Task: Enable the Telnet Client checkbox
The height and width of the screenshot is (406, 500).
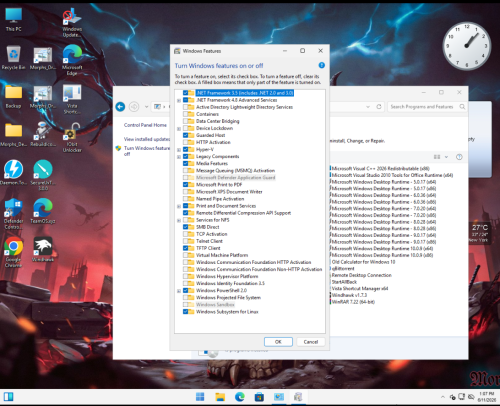Action: (185, 241)
